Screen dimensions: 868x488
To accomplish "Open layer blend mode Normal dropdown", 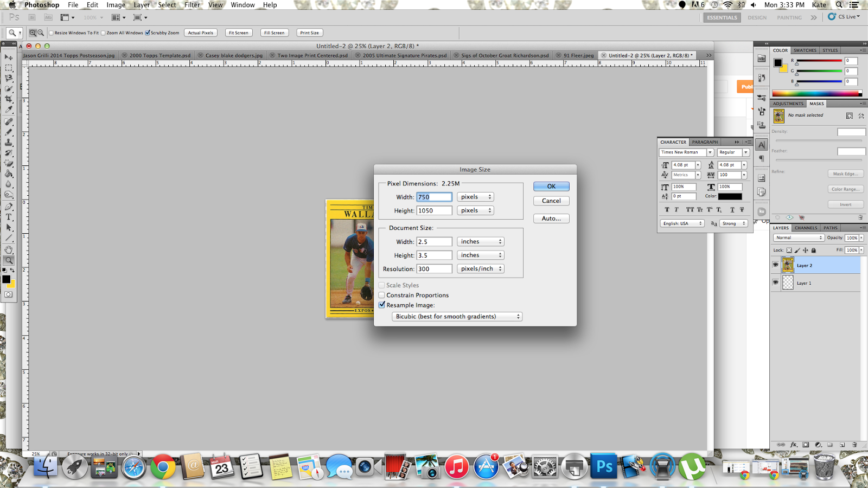I will 799,237.
